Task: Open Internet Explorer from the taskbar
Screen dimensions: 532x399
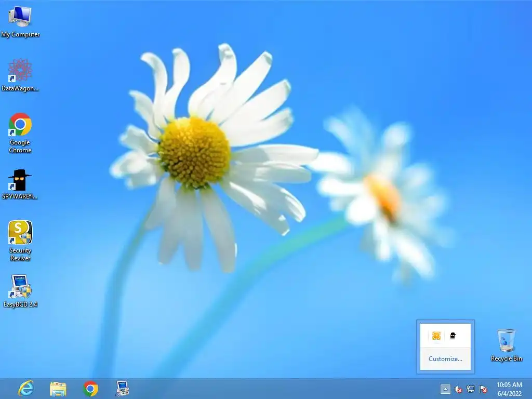Action: coord(26,389)
